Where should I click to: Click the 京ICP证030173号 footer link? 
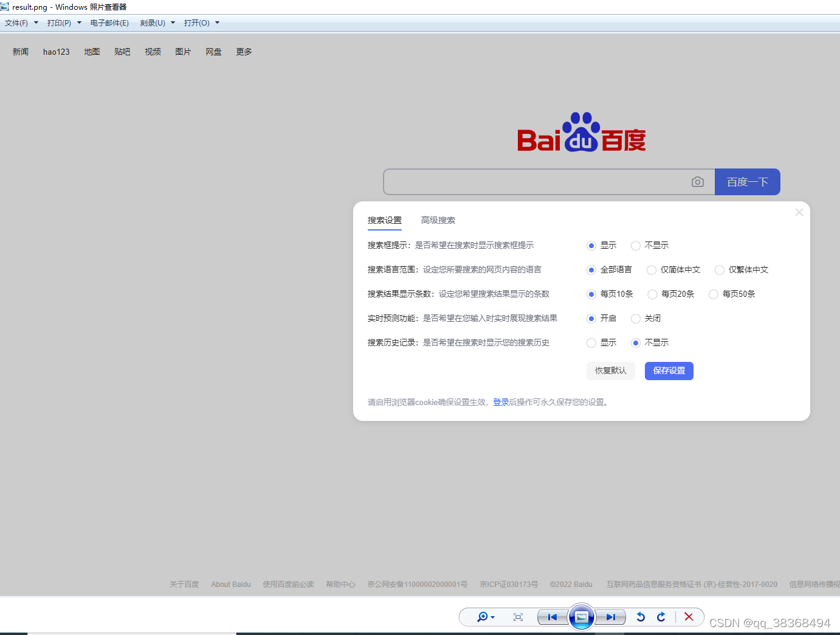pos(509,585)
